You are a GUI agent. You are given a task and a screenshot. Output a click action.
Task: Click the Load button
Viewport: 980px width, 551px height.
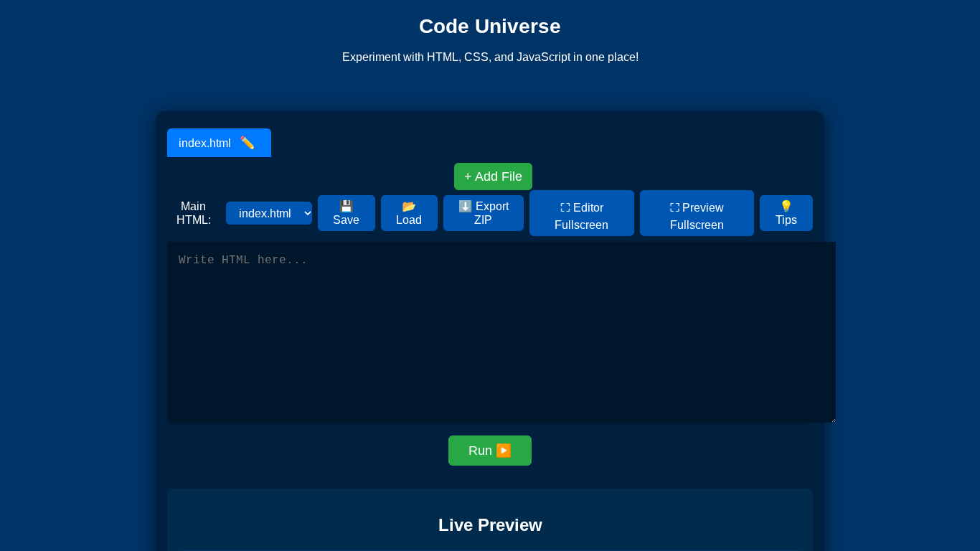[x=409, y=213]
